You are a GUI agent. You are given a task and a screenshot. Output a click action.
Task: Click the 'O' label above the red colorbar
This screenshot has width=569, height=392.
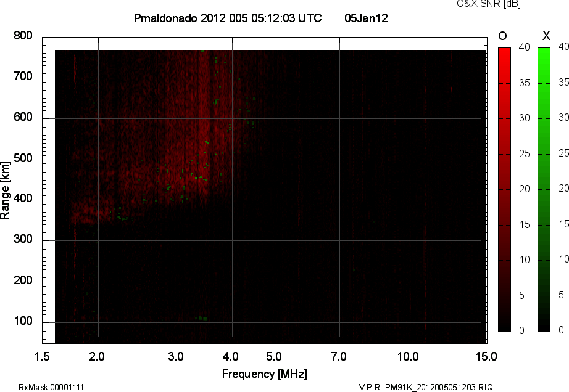coord(502,36)
